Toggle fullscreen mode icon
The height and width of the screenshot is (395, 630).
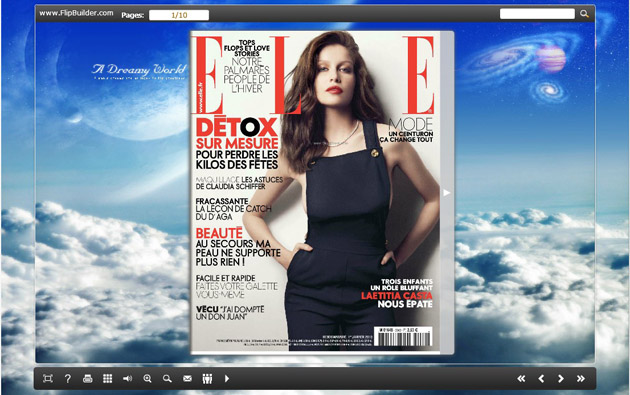coord(48,379)
